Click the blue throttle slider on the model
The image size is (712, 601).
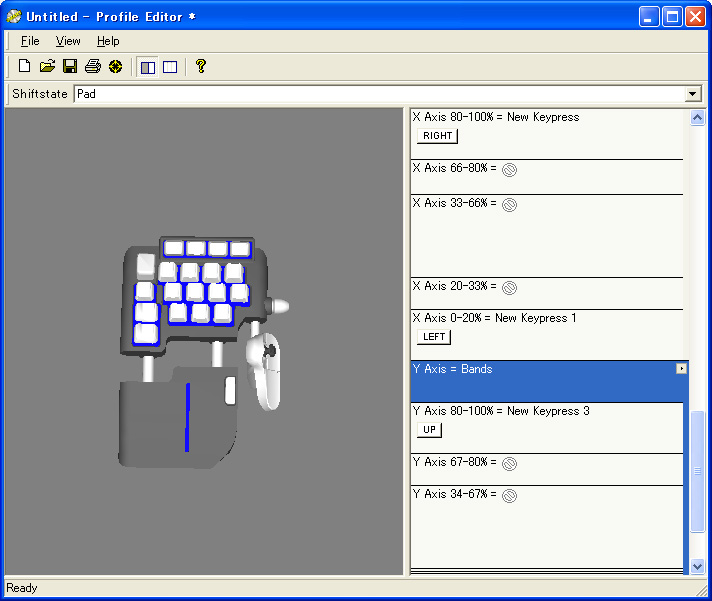point(187,418)
